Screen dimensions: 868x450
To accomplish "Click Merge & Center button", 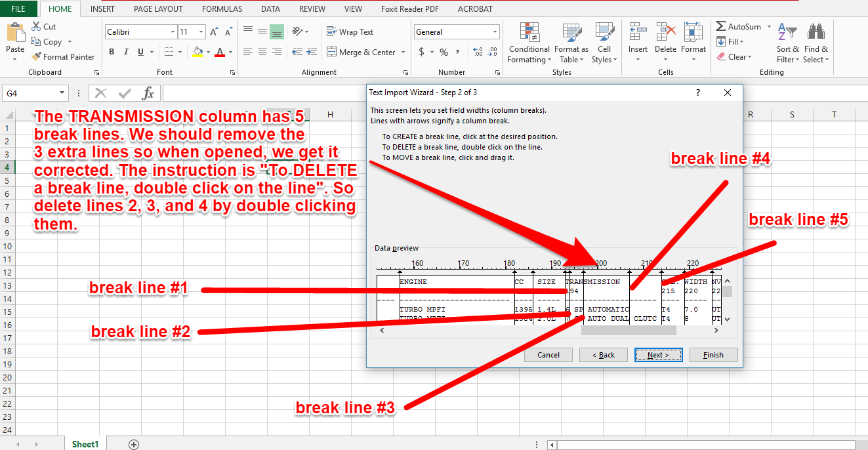I will (361, 52).
